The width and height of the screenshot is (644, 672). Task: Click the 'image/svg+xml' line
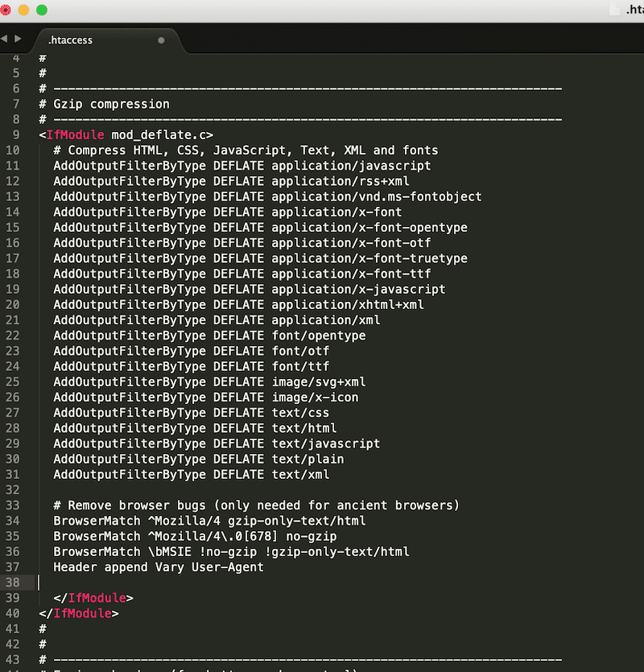click(209, 381)
